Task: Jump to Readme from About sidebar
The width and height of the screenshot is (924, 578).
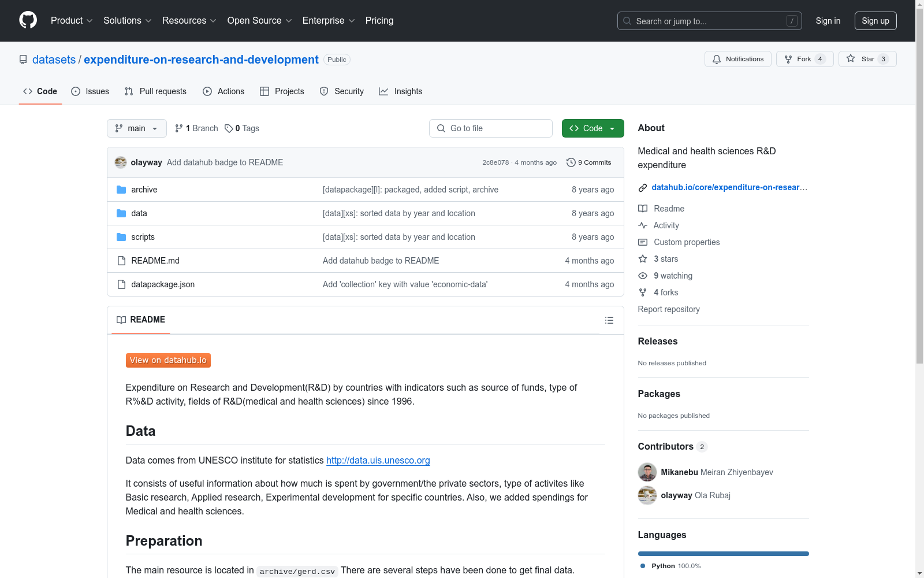Action: [x=661, y=209]
